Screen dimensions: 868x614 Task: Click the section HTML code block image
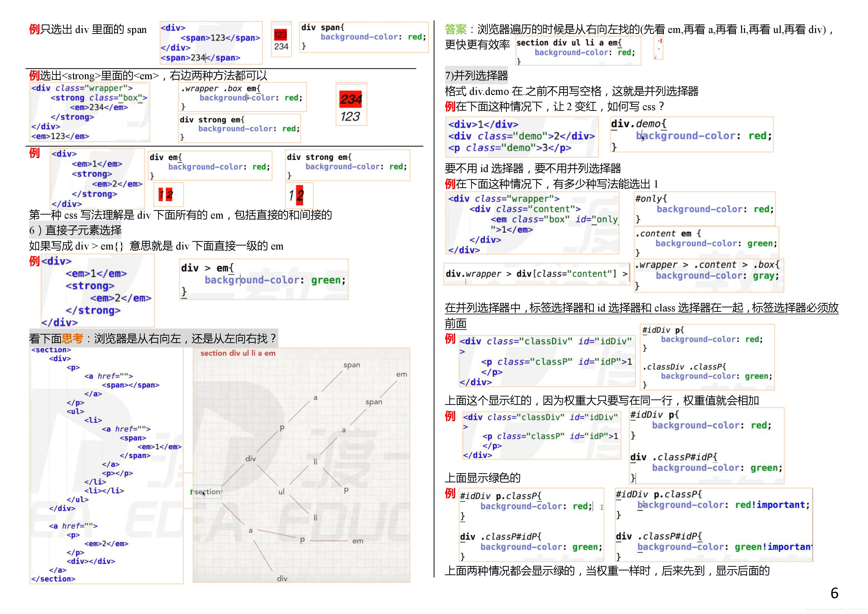tap(106, 465)
